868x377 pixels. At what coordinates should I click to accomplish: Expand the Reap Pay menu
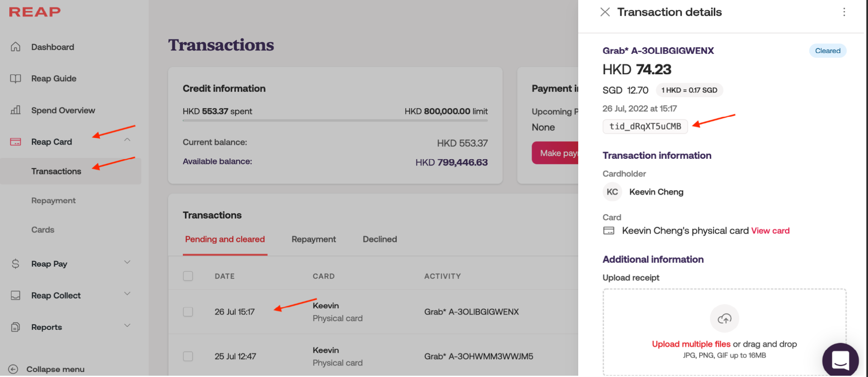pyautogui.click(x=127, y=262)
